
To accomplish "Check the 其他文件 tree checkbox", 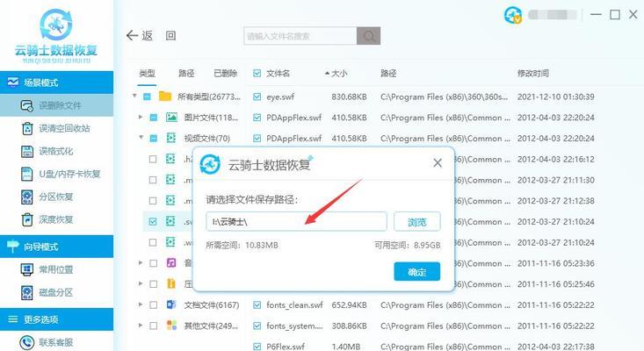I will (x=153, y=326).
